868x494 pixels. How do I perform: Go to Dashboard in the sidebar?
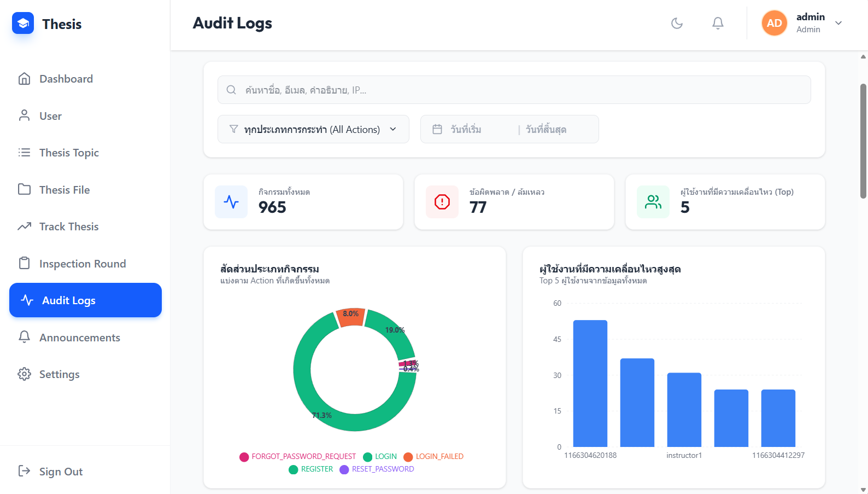pos(66,79)
